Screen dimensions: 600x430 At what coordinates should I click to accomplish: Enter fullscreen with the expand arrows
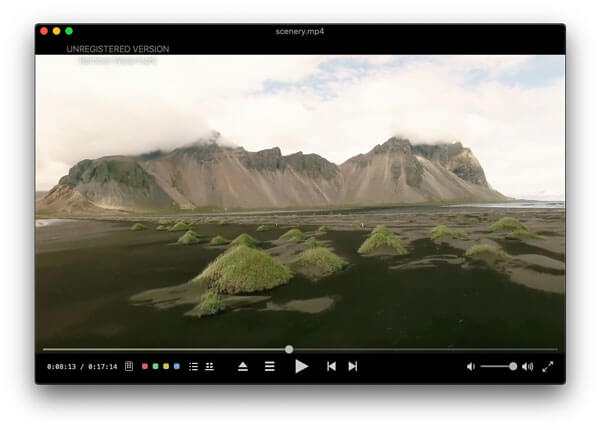tap(548, 366)
